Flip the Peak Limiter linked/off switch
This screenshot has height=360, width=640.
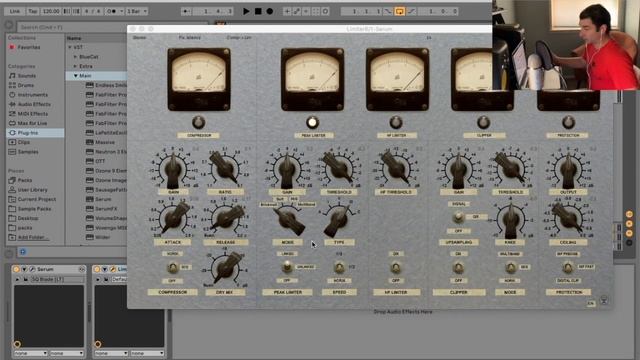tap(287, 267)
